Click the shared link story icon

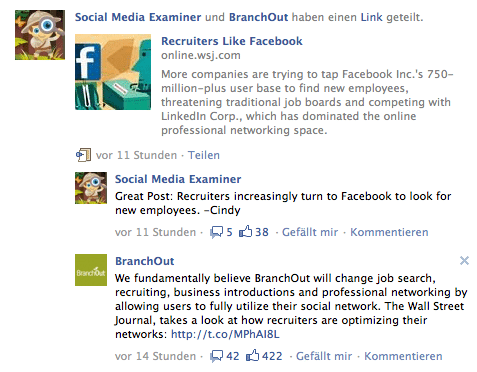tap(83, 155)
